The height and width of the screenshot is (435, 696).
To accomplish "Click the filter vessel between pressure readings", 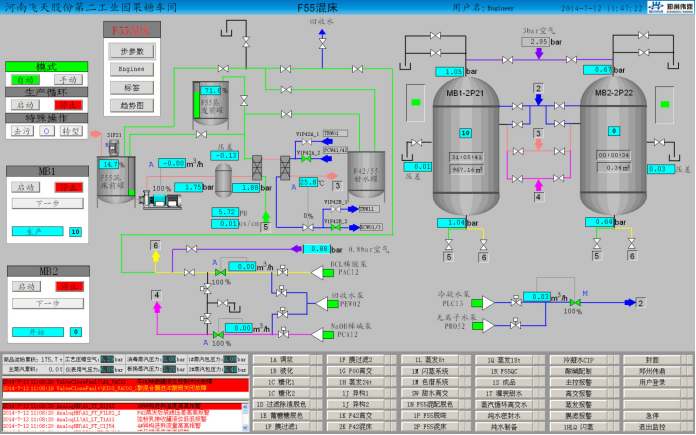I will [223, 180].
